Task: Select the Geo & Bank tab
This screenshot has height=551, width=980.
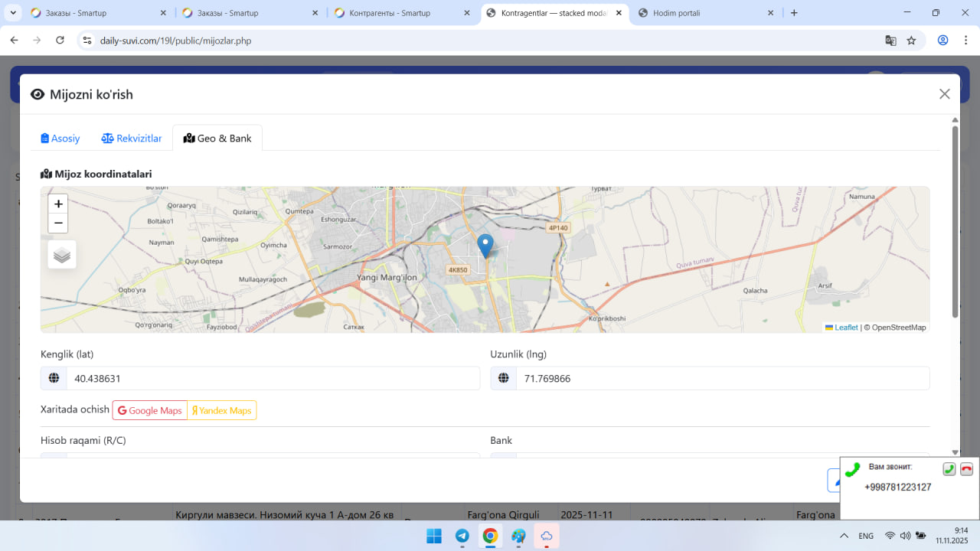Action: 217,139
